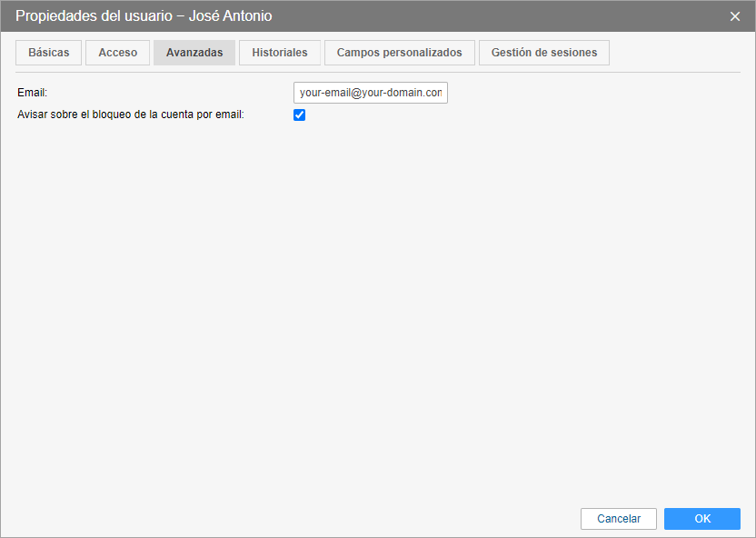Open the Acceso tab
The height and width of the screenshot is (538, 756).
coord(117,53)
